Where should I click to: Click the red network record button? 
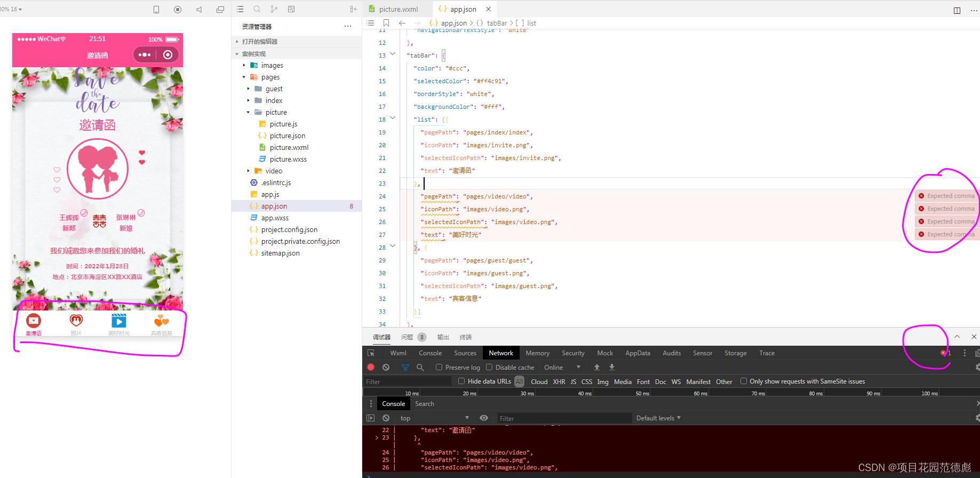pyautogui.click(x=371, y=367)
